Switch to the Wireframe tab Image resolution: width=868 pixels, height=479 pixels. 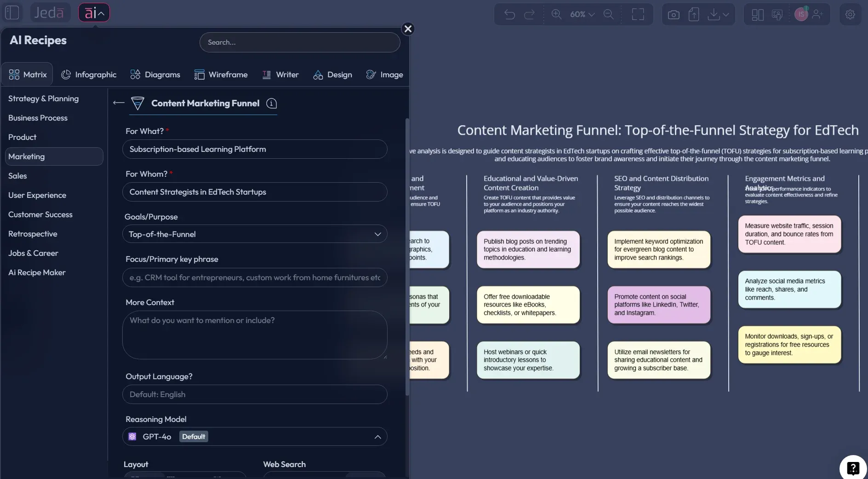pos(221,74)
